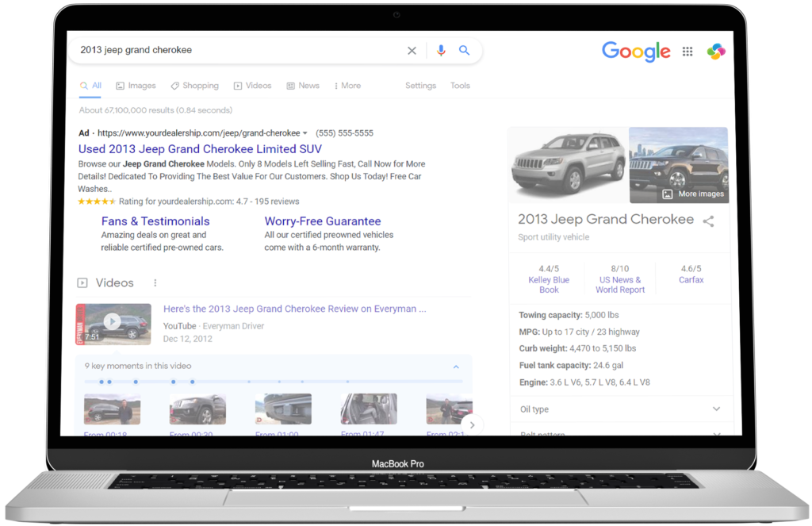View More images of the Jeep
812x526 pixels.
coord(693,194)
